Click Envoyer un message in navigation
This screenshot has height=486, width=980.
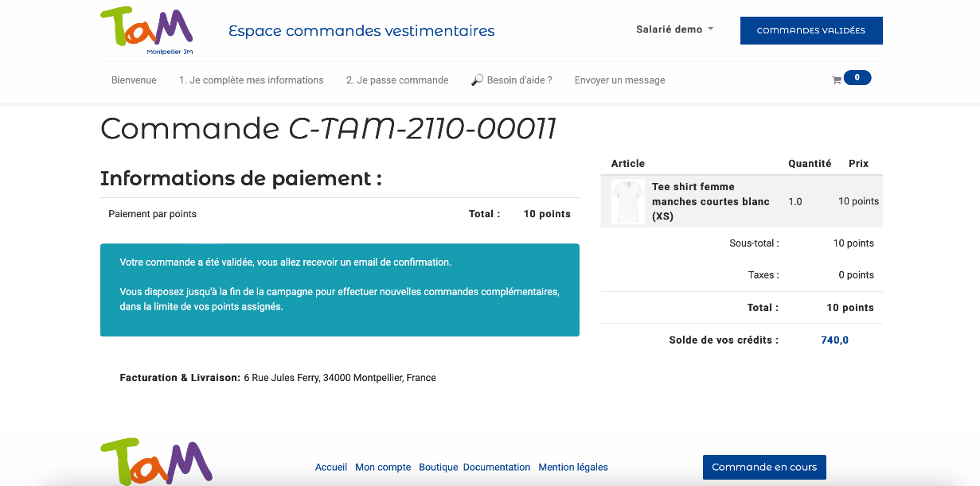pyautogui.click(x=619, y=80)
